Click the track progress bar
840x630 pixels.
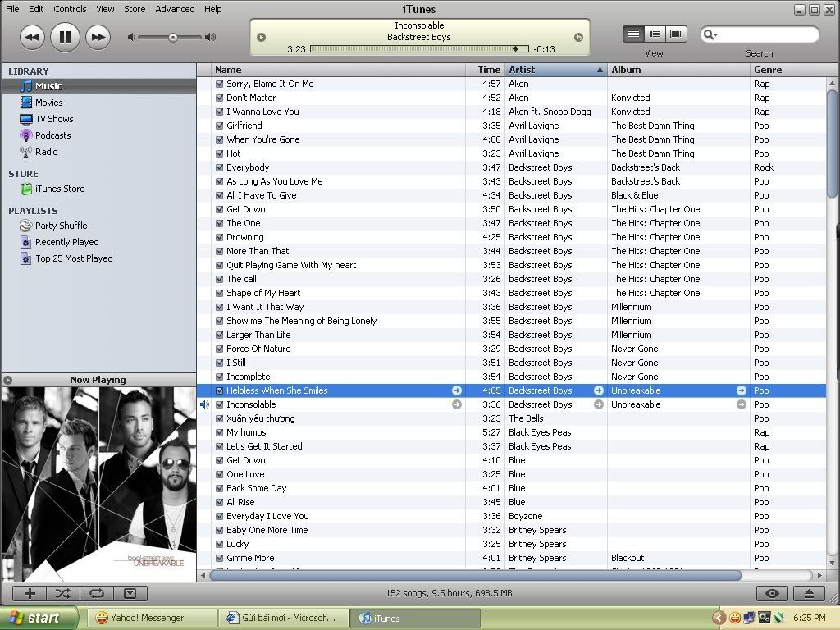[x=419, y=48]
